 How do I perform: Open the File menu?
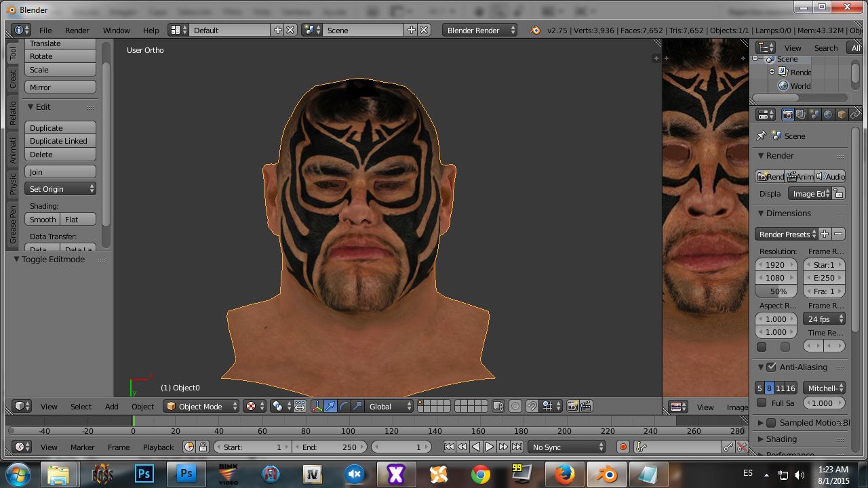pyautogui.click(x=45, y=30)
